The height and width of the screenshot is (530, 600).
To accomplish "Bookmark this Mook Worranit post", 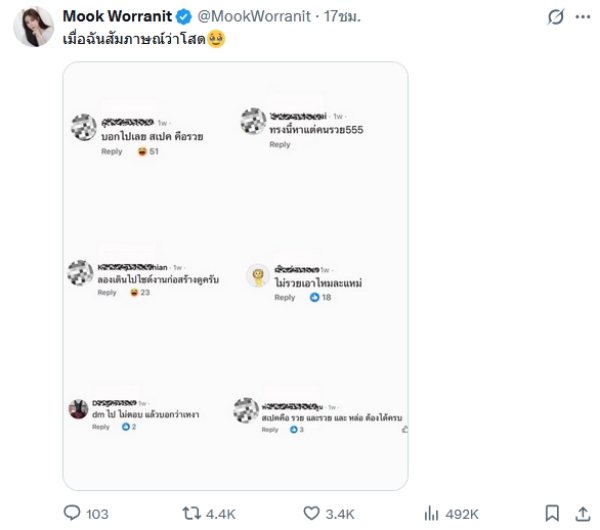I will coord(553,513).
